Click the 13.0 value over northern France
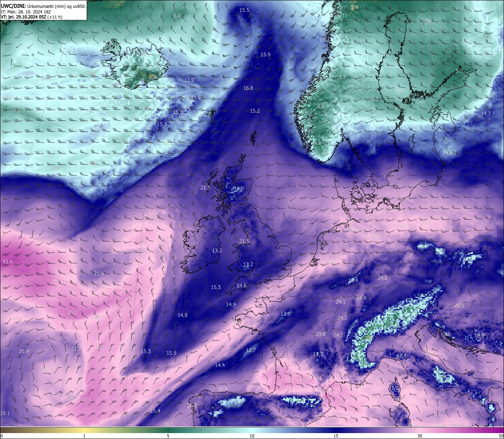 (285, 314)
